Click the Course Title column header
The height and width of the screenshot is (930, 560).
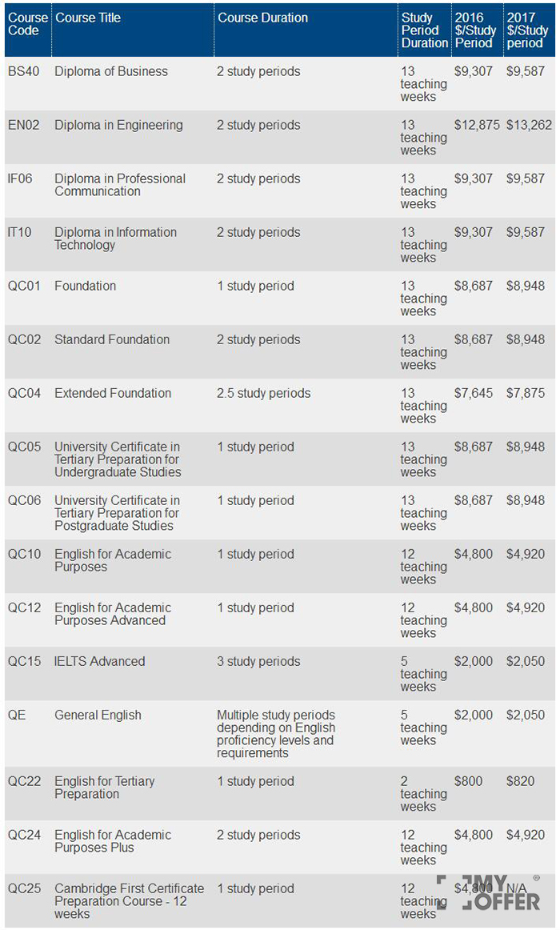click(x=87, y=18)
